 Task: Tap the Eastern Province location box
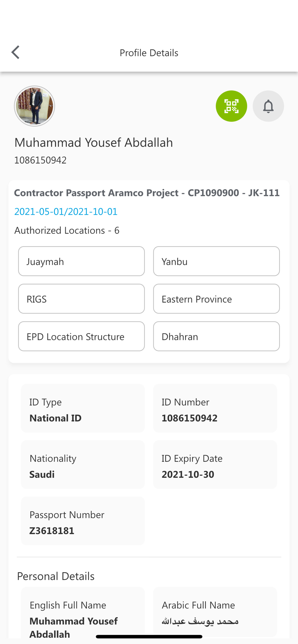[x=216, y=298]
